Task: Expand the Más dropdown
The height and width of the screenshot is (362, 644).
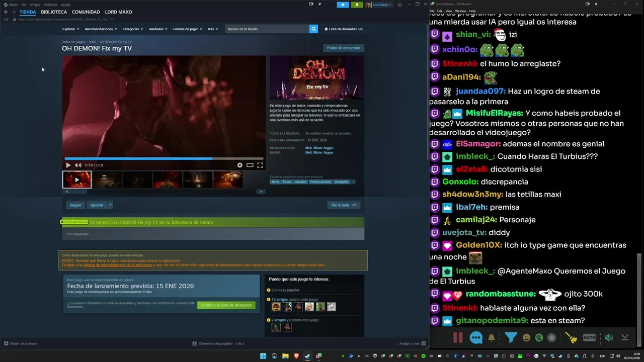Action: pos(213,29)
